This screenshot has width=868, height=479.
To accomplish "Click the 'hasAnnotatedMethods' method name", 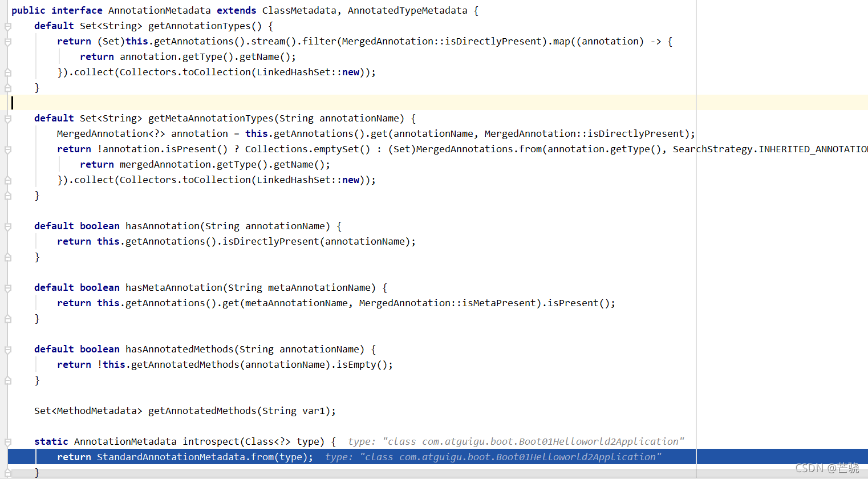I will click(x=180, y=349).
